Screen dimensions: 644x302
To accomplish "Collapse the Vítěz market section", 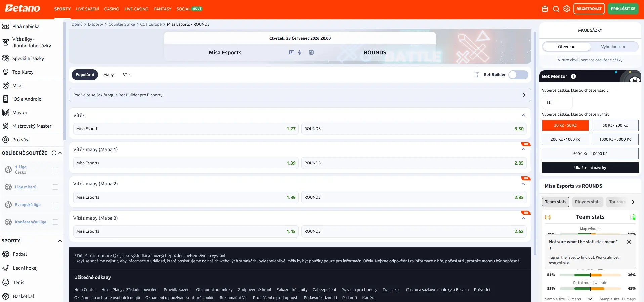I will pyautogui.click(x=523, y=115).
